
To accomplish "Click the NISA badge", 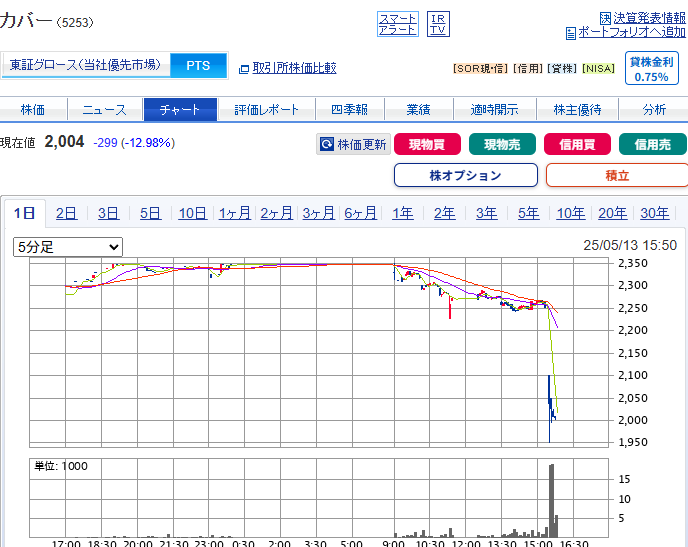I will pos(598,69).
